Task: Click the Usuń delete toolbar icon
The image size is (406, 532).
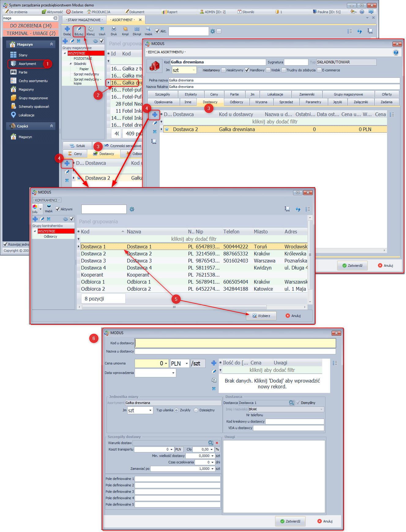Action: [102, 31]
